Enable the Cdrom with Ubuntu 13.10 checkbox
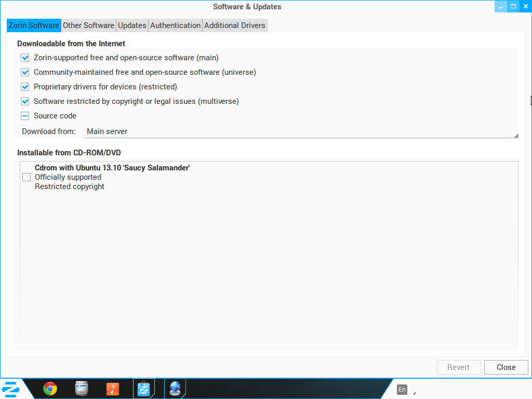 pos(26,177)
